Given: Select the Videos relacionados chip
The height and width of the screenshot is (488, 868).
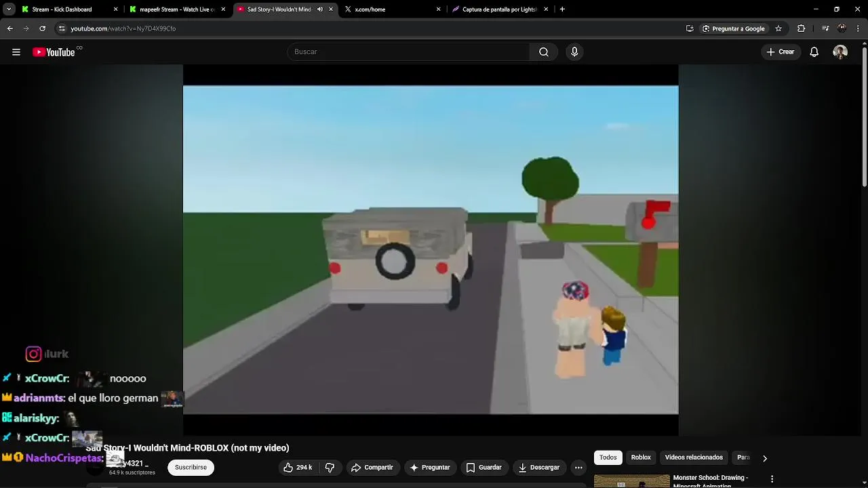Looking at the screenshot, I should point(694,457).
